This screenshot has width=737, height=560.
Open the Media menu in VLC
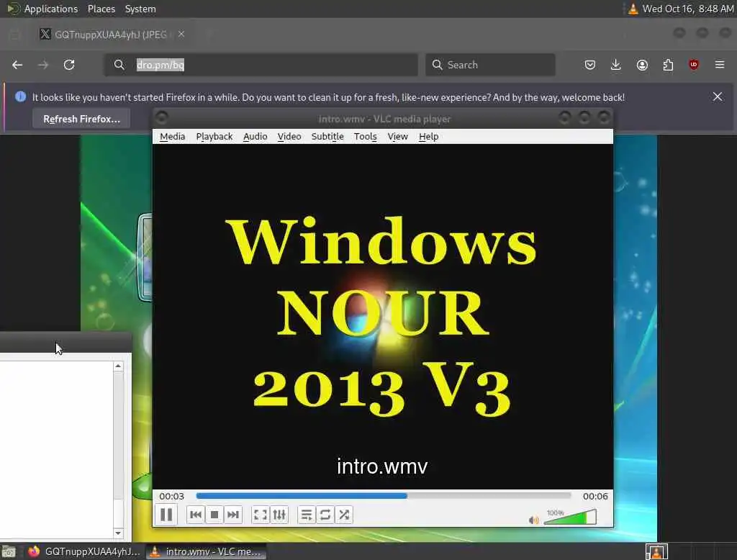coord(173,136)
